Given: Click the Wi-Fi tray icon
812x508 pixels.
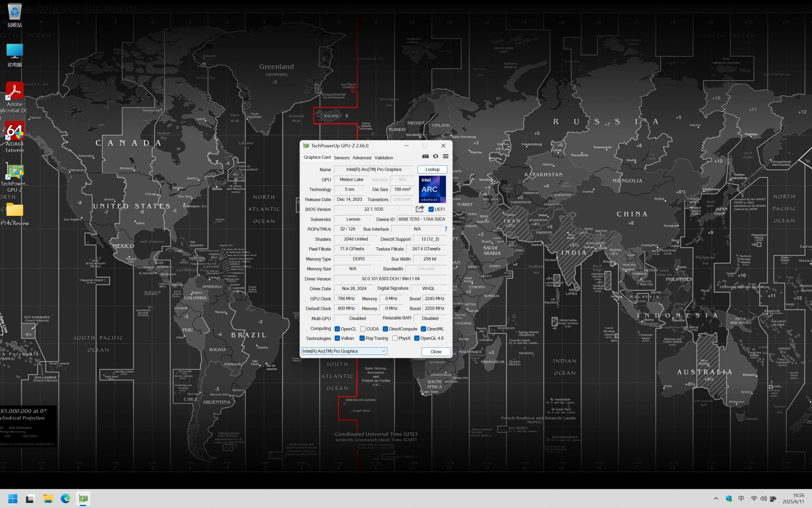Looking at the screenshot, I should coord(754,498).
